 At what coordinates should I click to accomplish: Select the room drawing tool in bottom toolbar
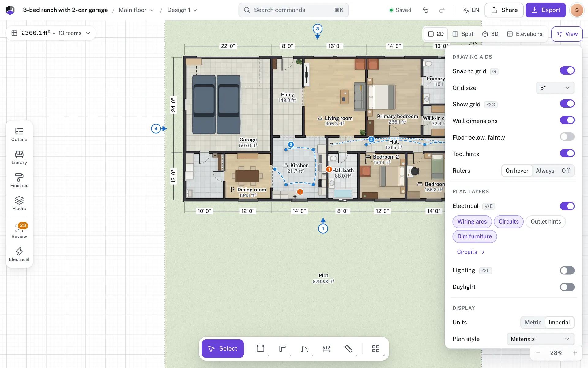(x=260, y=349)
